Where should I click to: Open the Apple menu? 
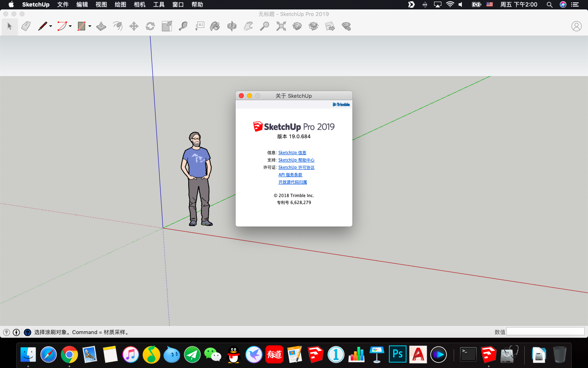[x=11, y=4]
